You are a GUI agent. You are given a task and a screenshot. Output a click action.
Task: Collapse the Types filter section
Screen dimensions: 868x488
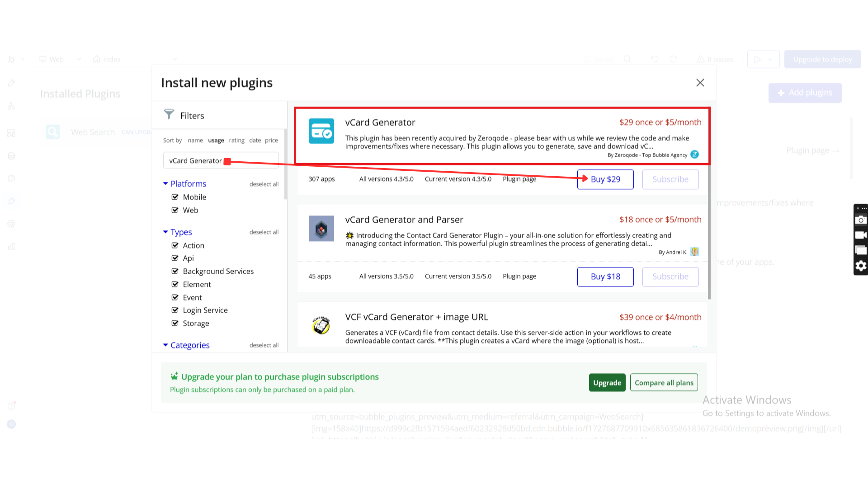tap(165, 232)
